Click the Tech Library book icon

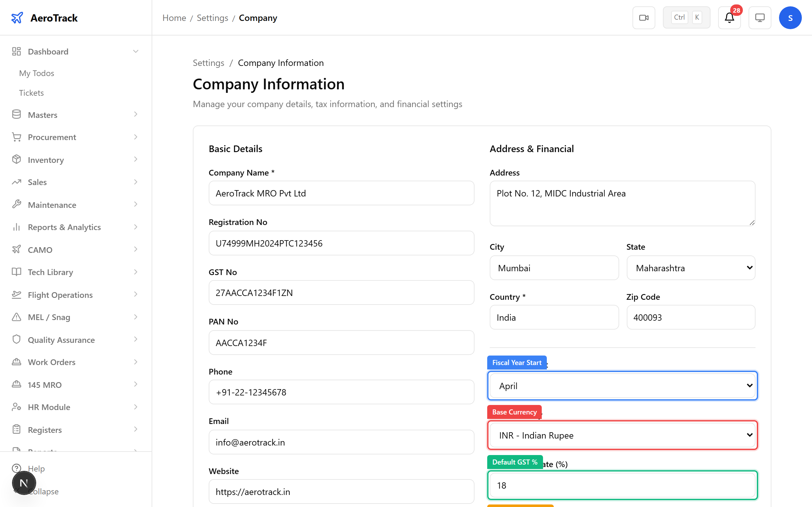[x=16, y=272]
